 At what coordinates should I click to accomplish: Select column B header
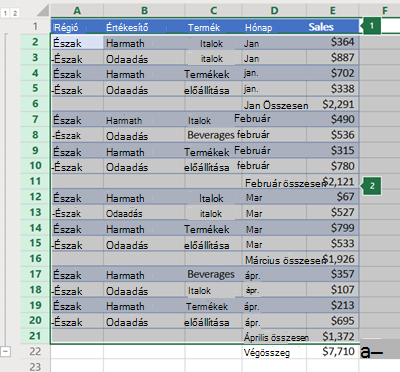[144, 11]
